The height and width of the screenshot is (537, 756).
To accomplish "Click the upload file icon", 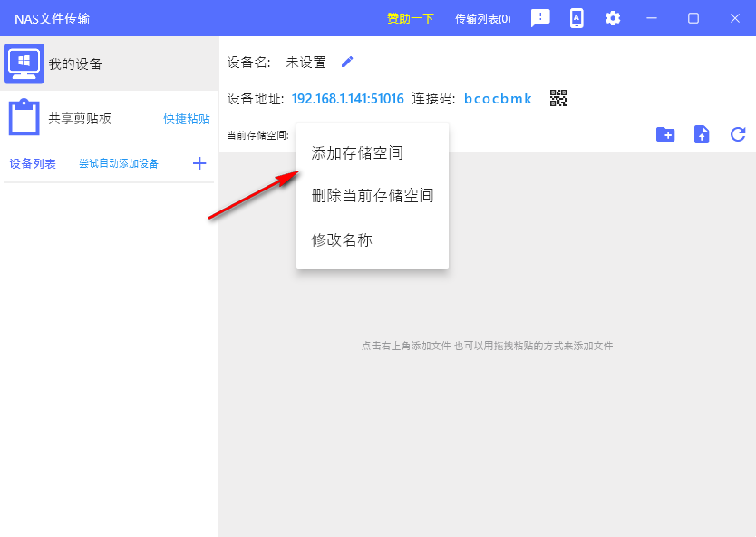I will pos(702,134).
